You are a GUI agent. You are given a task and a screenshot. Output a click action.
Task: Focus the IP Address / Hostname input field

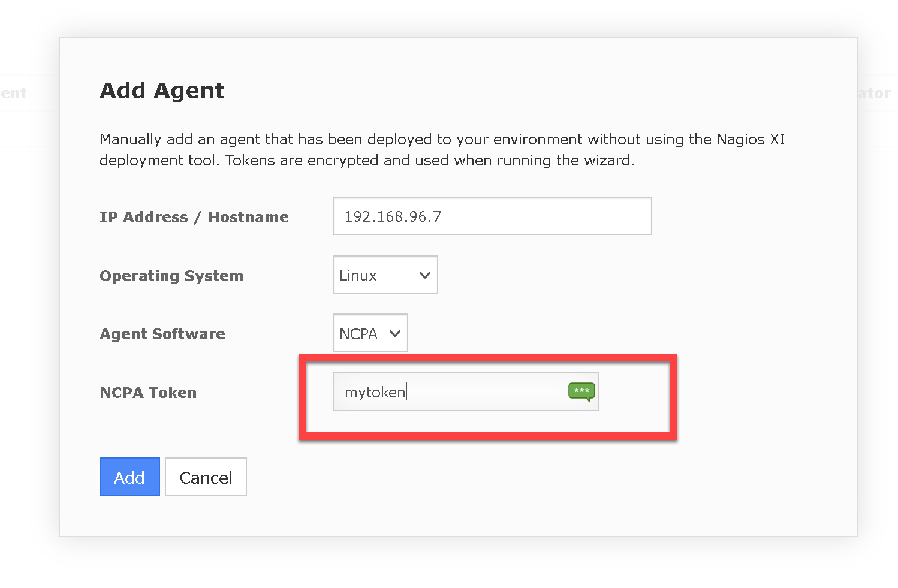tap(492, 216)
